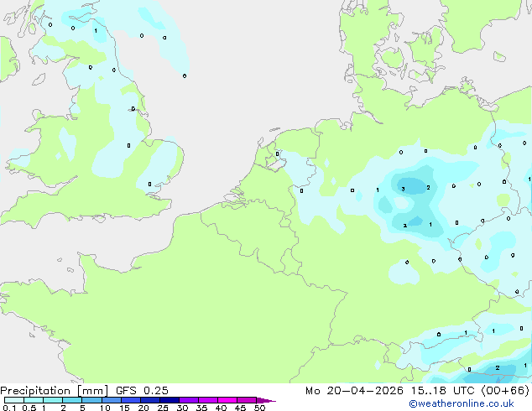Click the arrow tip above 50 mm on legend
This screenshot has height=411, width=532.
coord(266,400)
